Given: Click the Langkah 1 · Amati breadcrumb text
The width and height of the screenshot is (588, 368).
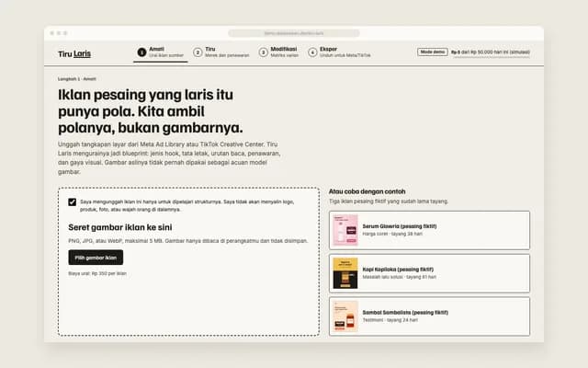Looking at the screenshot, I should click(77, 79).
